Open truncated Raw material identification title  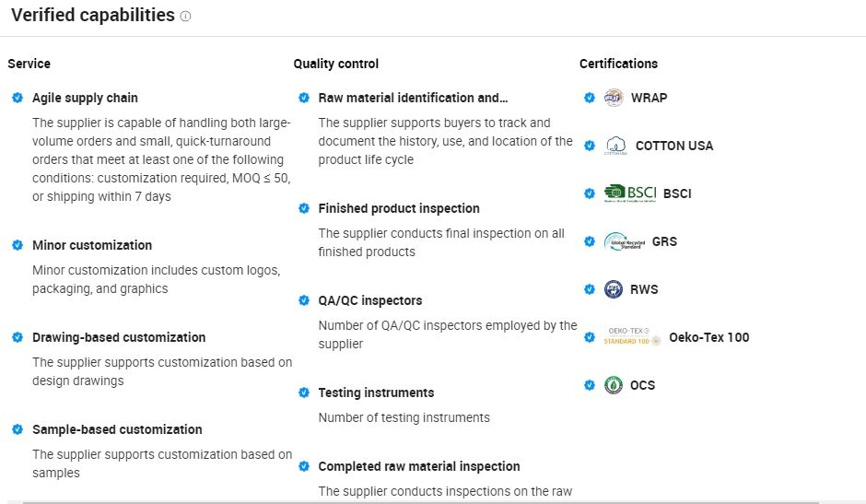click(413, 98)
